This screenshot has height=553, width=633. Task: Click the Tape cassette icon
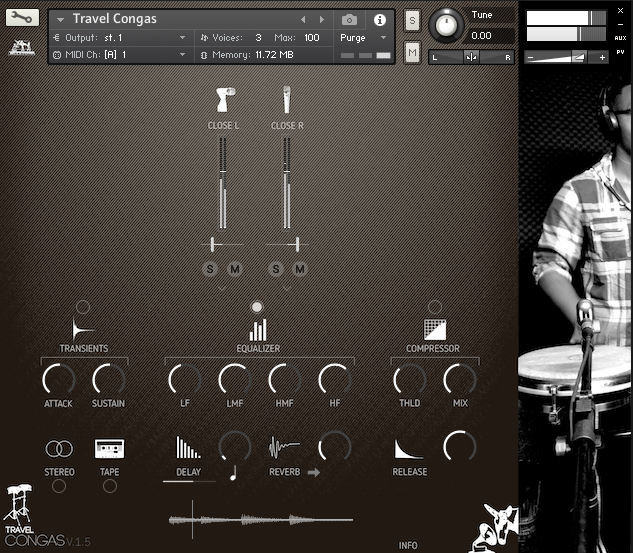point(109,448)
